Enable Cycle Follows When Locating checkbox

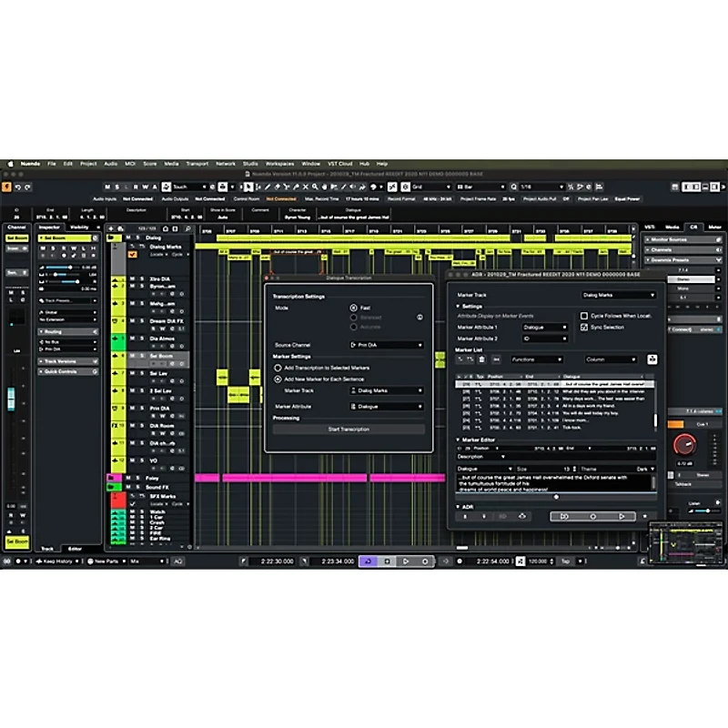tap(583, 316)
